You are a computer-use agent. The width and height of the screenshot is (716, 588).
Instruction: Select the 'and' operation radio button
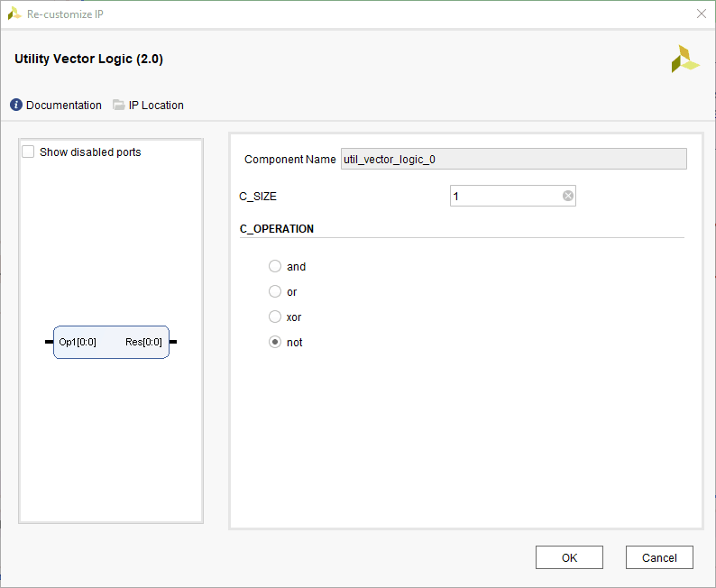(275, 267)
